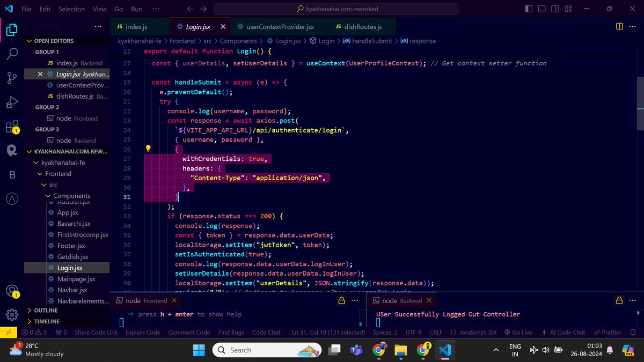Click the taskbar Search box
Screen dimensions: 644x362
267,350
